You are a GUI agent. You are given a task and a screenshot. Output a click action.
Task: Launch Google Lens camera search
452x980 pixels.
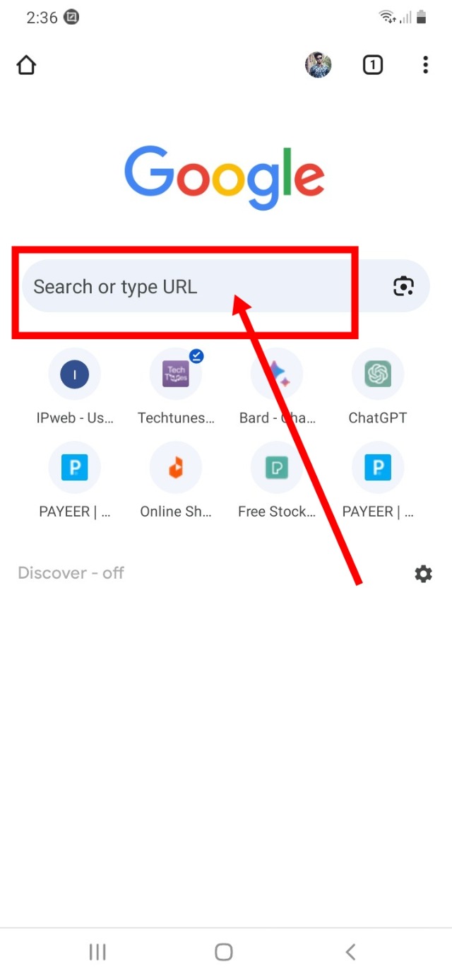pyautogui.click(x=403, y=286)
